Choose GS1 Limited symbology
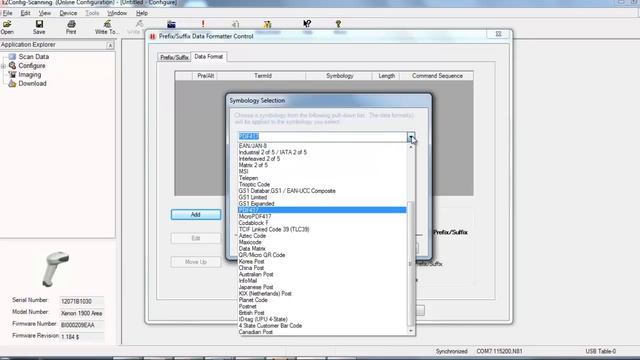This screenshot has width=640, height=360. click(x=322, y=197)
